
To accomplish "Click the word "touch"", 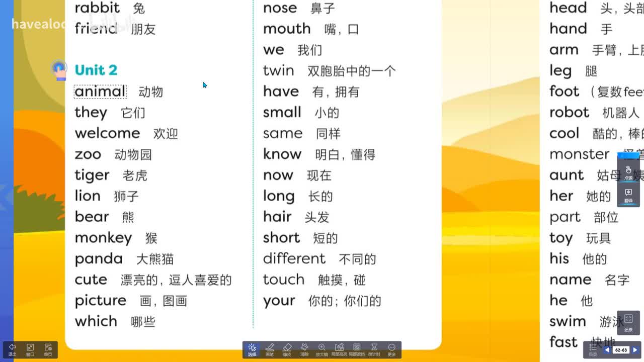I will click(284, 279).
